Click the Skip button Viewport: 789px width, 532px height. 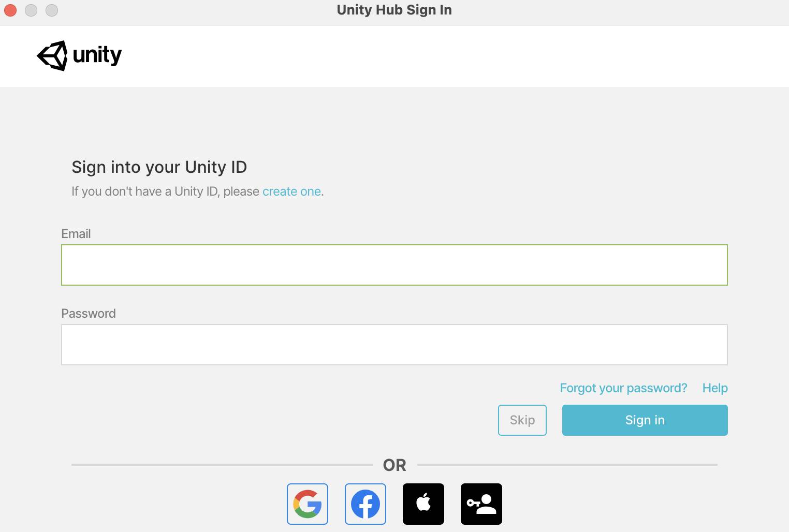click(522, 420)
